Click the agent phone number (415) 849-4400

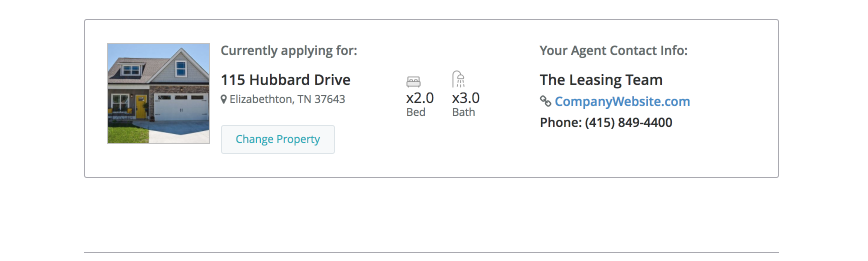tap(628, 122)
